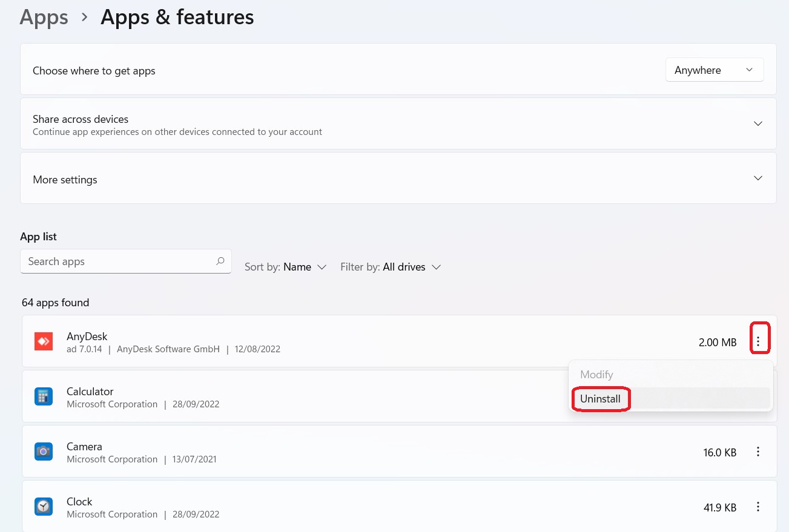Select Uninstall from the context menu

(x=600, y=399)
